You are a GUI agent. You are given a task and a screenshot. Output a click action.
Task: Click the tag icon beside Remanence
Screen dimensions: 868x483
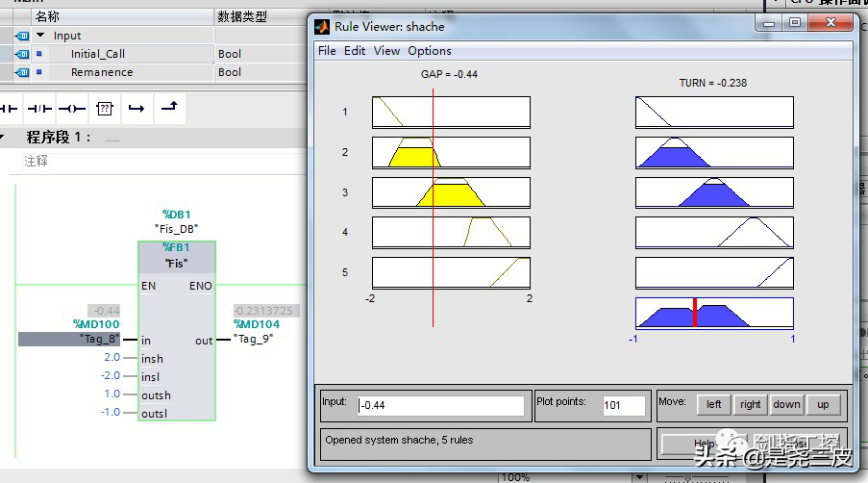click(22, 72)
